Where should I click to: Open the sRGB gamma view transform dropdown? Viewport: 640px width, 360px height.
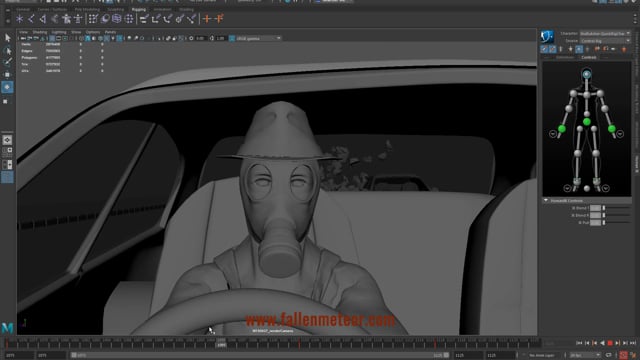point(259,38)
